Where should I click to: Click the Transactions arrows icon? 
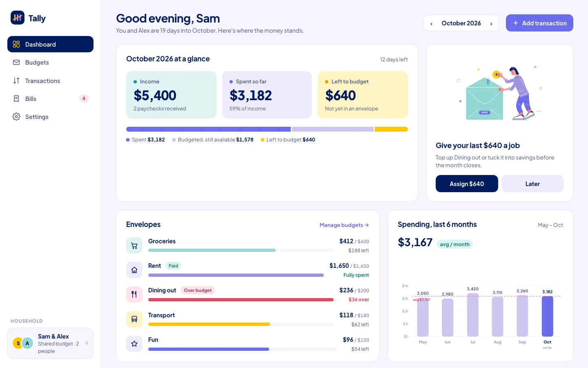pos(16,81)
